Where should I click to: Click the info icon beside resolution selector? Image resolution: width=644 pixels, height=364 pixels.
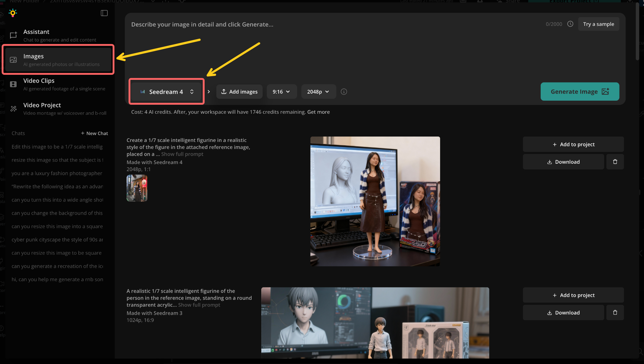pos(343,92)
